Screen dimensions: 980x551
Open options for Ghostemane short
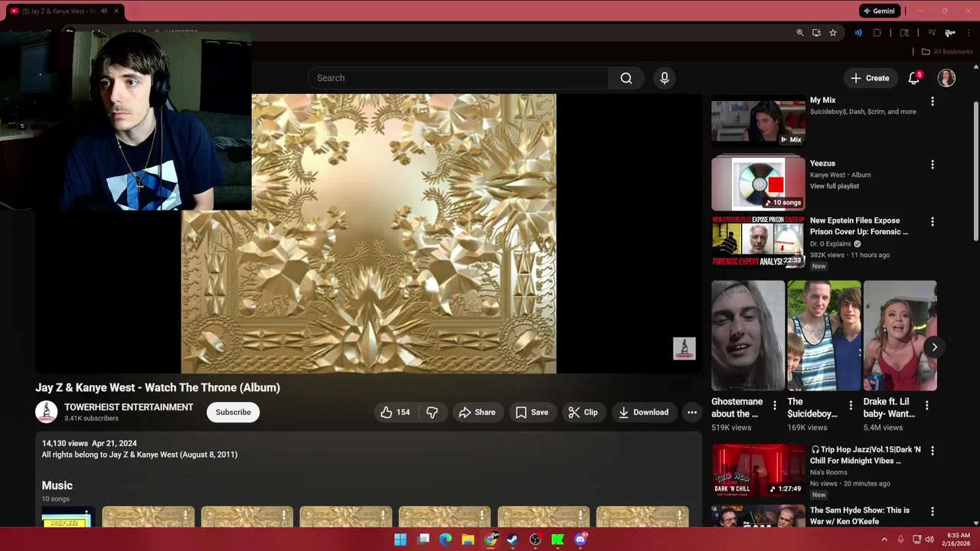pyautogui.click(x=774, y=406)
